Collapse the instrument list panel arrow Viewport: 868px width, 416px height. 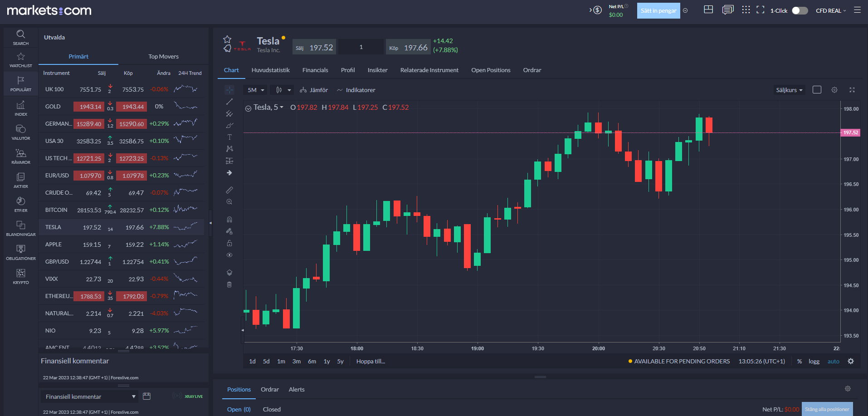tap(210, 223)
